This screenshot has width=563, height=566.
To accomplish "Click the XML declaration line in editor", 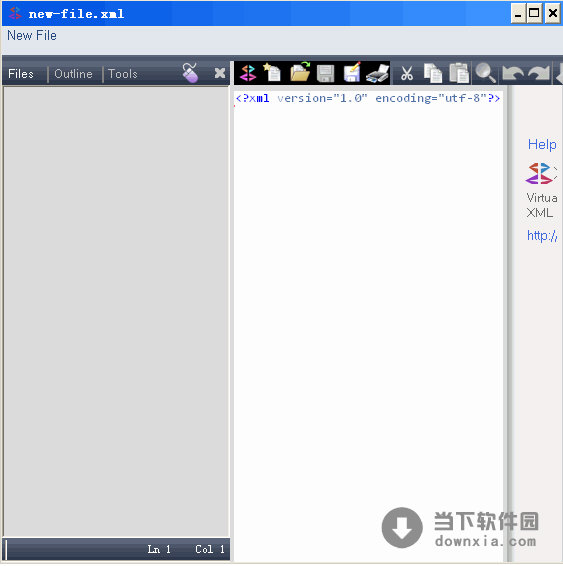I will [368, 98].
